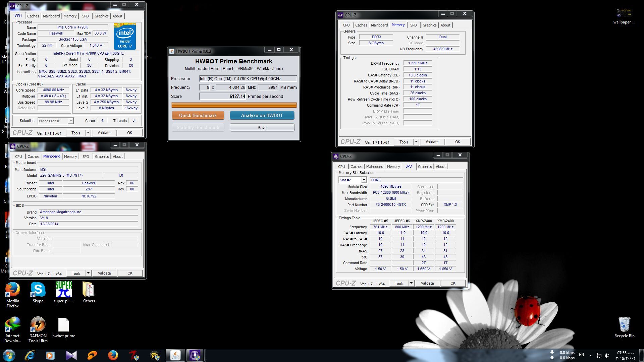Save the HWBOT Prime score

click(x=262, y=127)
